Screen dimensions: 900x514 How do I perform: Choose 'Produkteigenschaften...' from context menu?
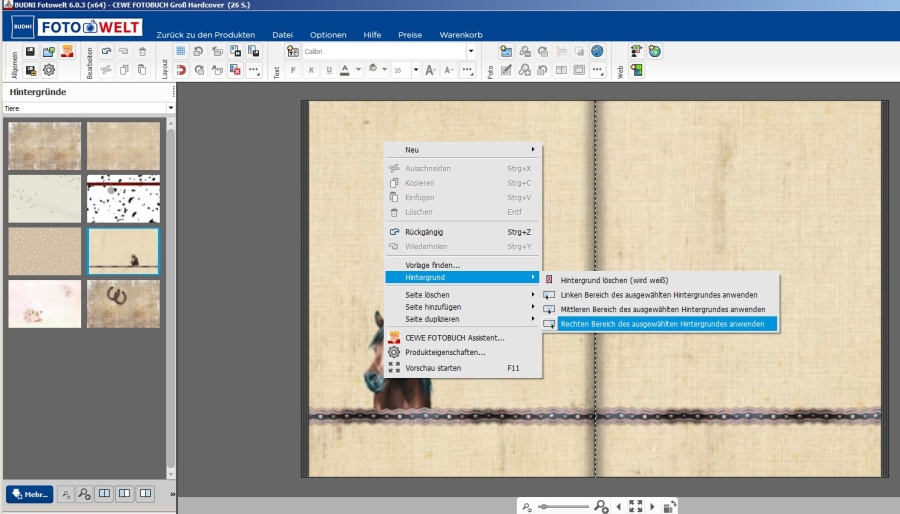click(x=445, y=352)
